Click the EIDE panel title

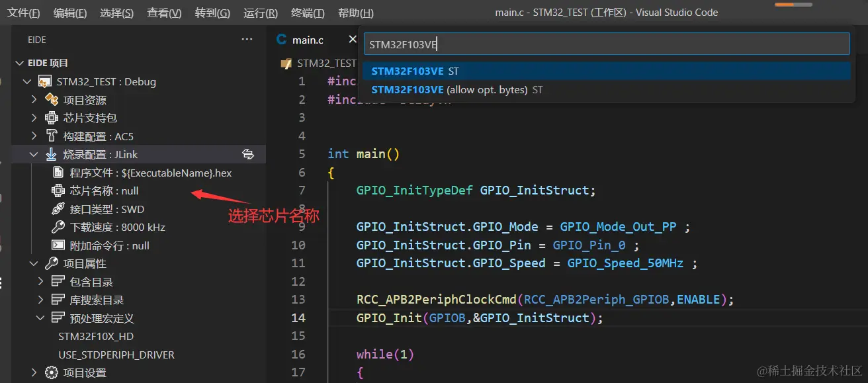(x=37, y=40)
